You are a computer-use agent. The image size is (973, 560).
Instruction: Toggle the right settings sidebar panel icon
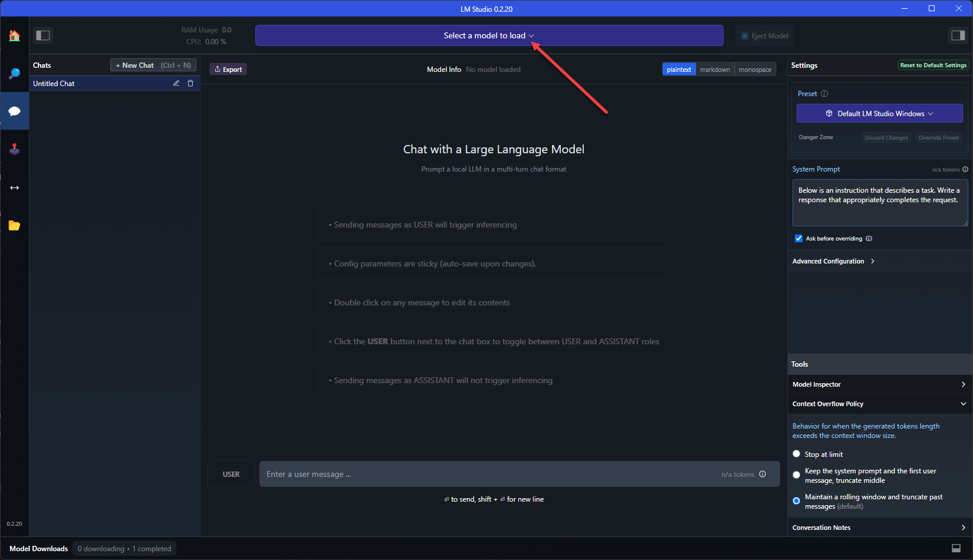(958, 35)
